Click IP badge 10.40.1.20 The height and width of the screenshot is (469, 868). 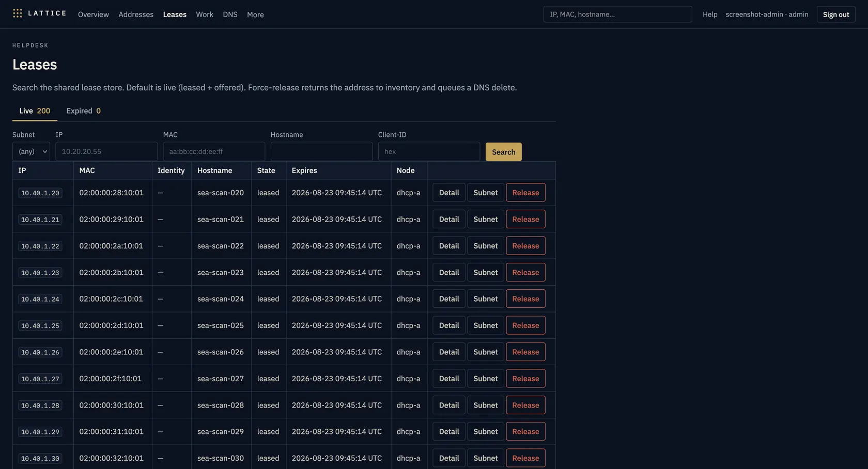click(40, 193)
